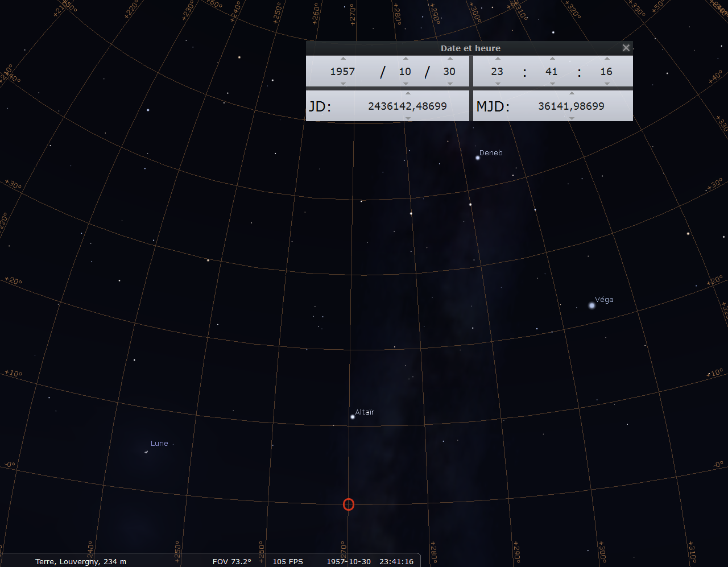The height and width of the screenshot is (567, 728).
Task: Click the MJD value 36141,98699
Action: click(x=571, y=106)
